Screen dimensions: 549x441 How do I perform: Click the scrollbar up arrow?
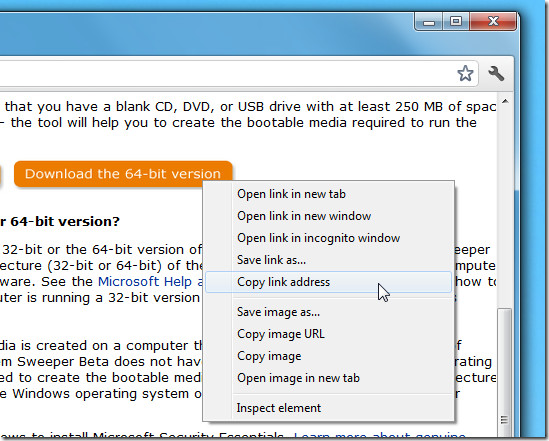tap(505, 102)
